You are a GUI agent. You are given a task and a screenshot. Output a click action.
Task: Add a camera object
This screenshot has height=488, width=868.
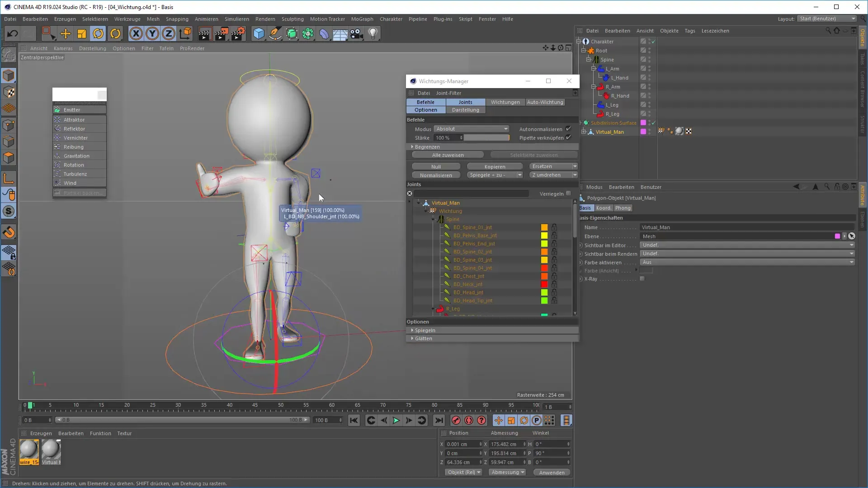[x=357, y=33]
